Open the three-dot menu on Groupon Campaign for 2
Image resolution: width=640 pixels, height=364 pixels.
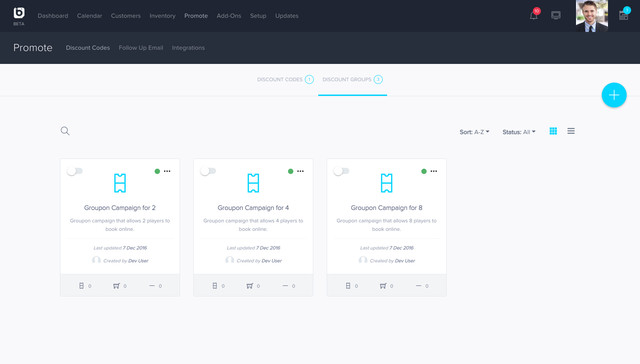coord(167,171)
